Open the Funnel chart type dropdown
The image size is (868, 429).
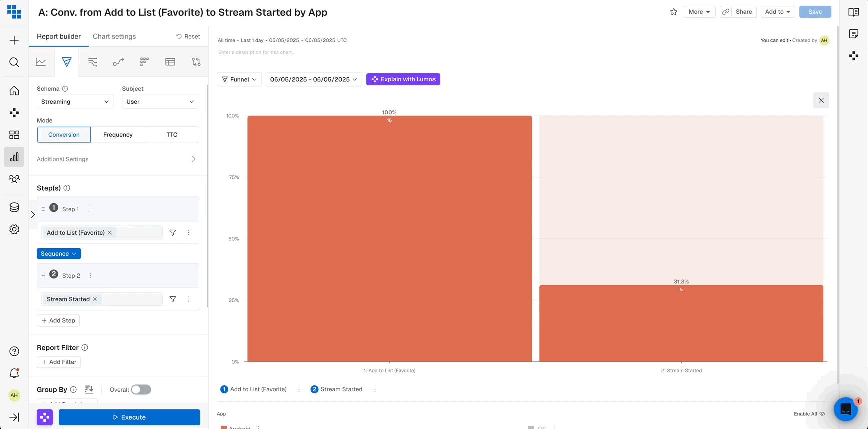click(239, 79)
